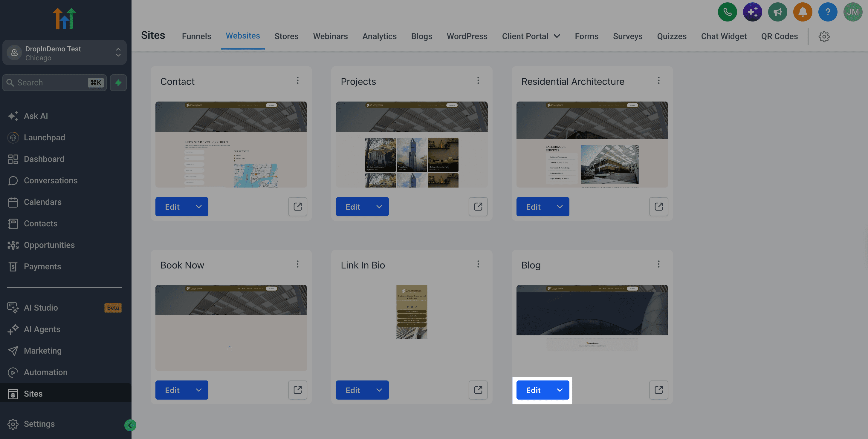Open the megaphone announcements icon
The height and width of the screenshot is (439, 868).
(x=777, y=12)
